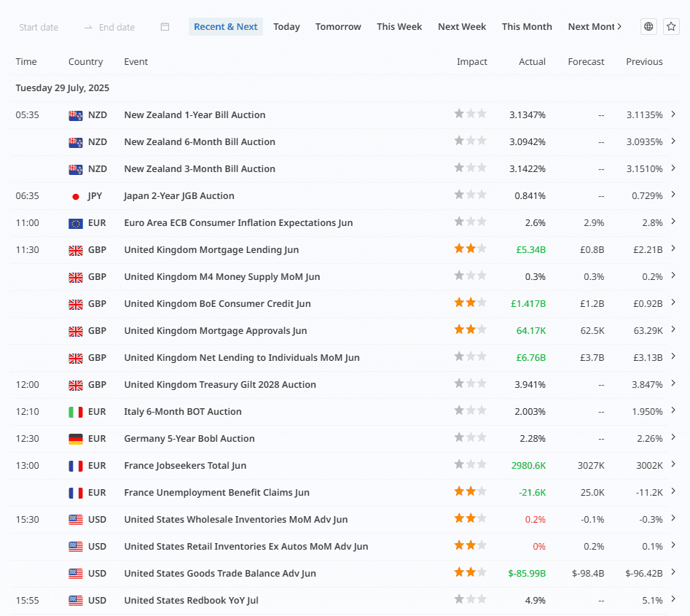The width and height of the screenshot is (690, 616).
Task: Open Euro Area ECB Consumer Inflation Expectations event
Action: [x=238, y=223]
